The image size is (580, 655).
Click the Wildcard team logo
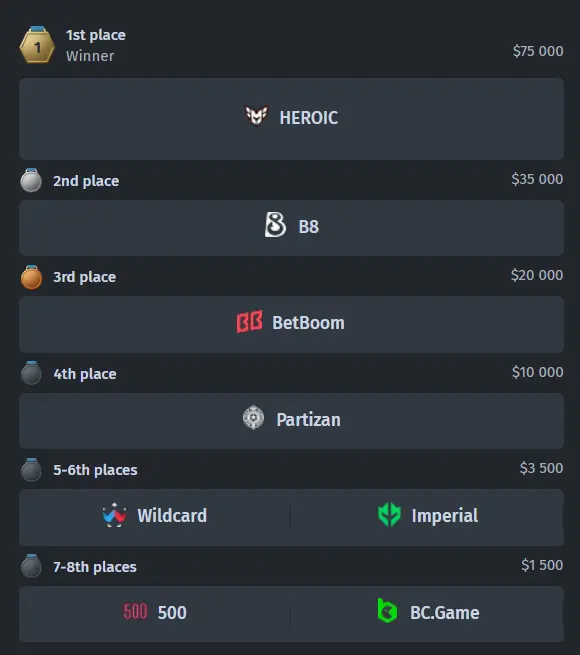pyautogui.click(x=114, y=515)
